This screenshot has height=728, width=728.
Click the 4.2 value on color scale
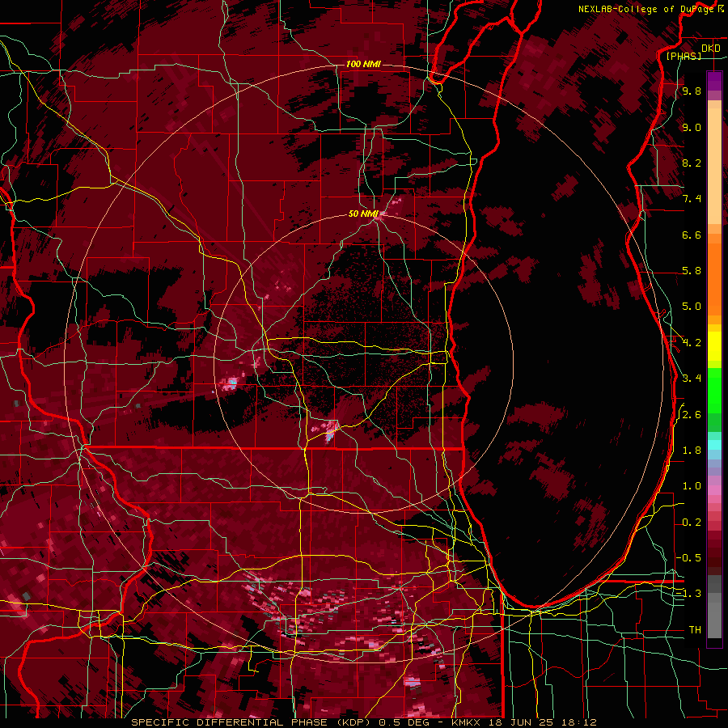pyautogui.click(x=692, y=343)
